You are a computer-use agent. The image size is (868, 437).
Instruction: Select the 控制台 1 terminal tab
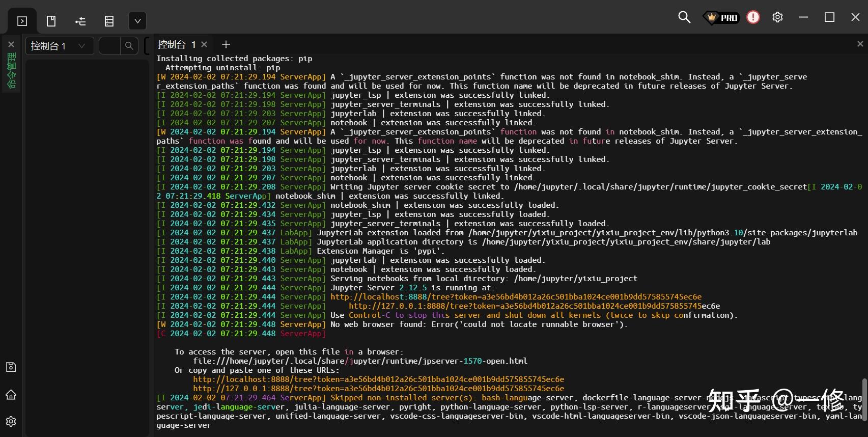pyautogui.click(x=176, y=45)
